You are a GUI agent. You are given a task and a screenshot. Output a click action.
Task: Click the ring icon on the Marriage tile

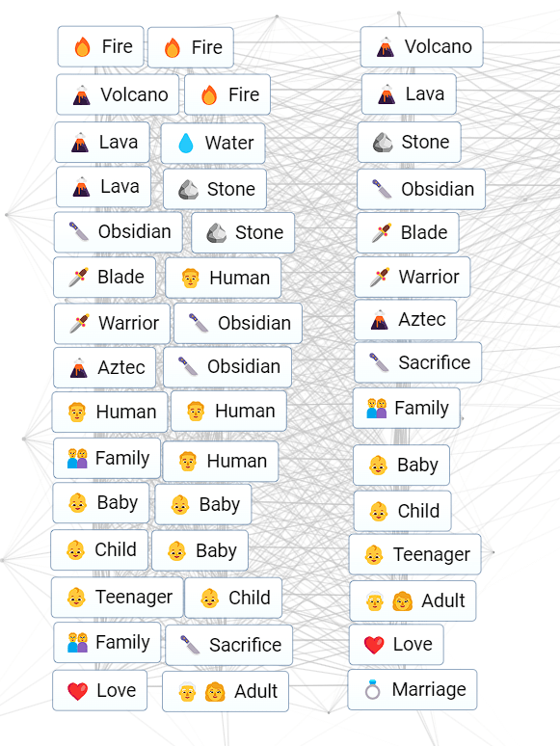(x=373, y=689)
